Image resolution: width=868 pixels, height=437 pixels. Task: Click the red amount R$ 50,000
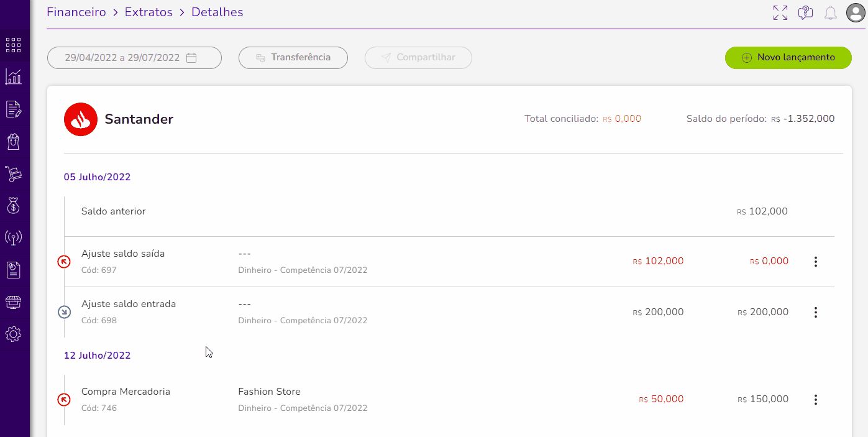[x=661, y=400]
